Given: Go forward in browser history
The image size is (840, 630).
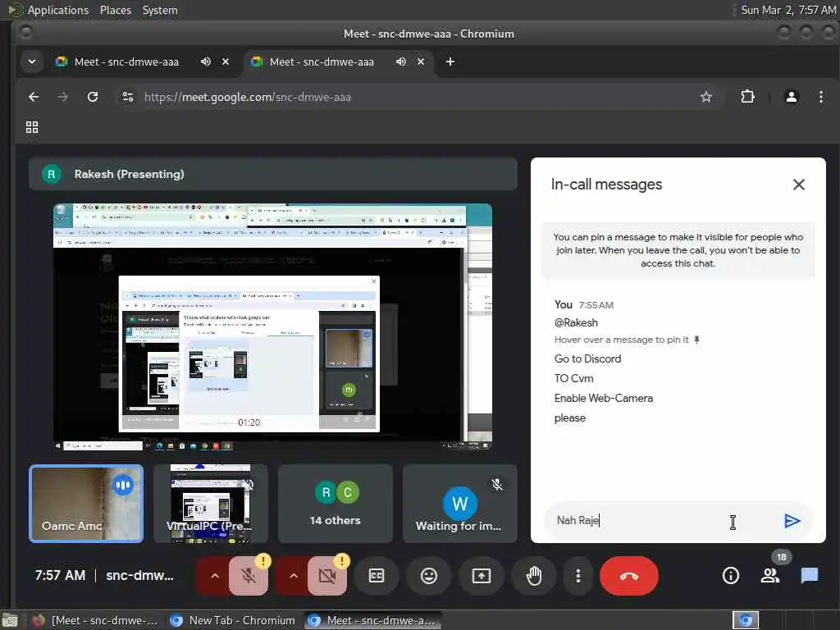Looking at the screenshot, I should coord(62,97).
